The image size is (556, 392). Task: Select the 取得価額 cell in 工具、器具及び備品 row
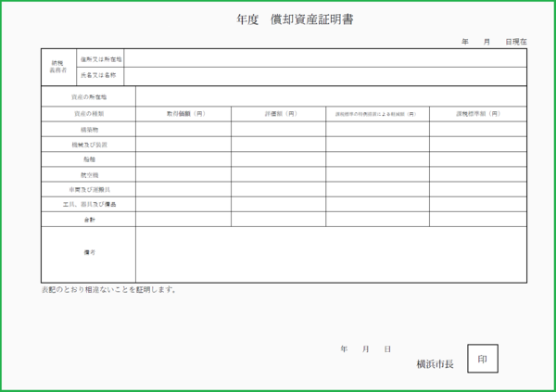point(183,204)
